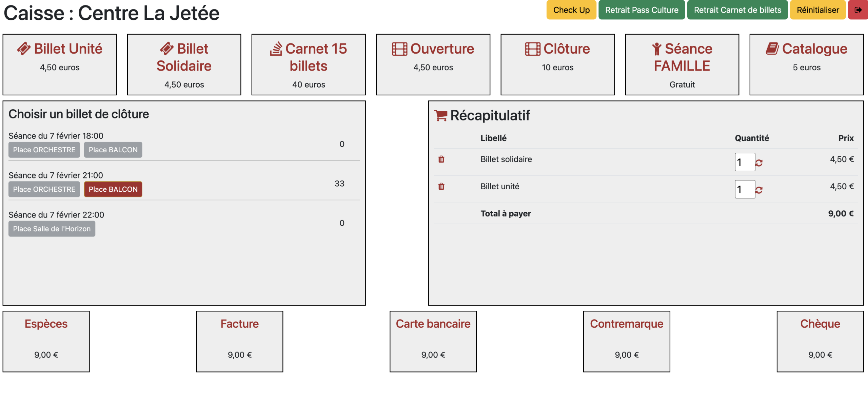Click the red logout icon button

[x=858, y=10]
